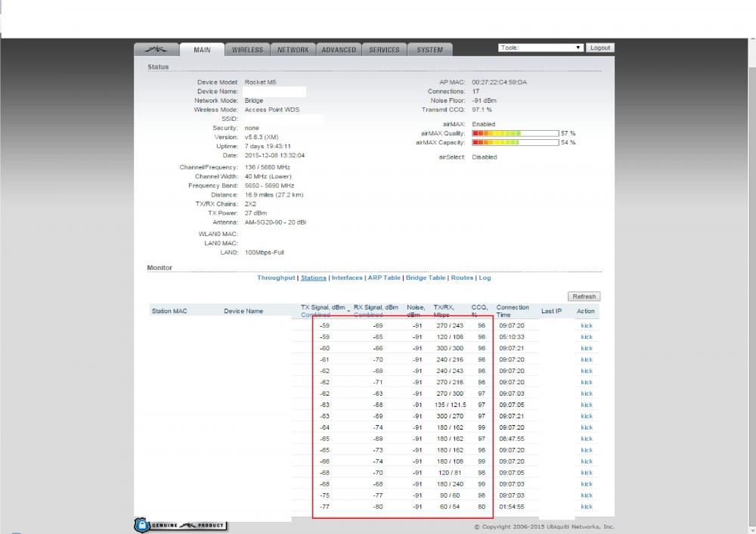Open the Throughput monitor

click(276, 278)
